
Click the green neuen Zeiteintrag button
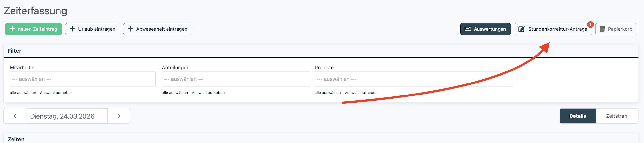(34, 29)
